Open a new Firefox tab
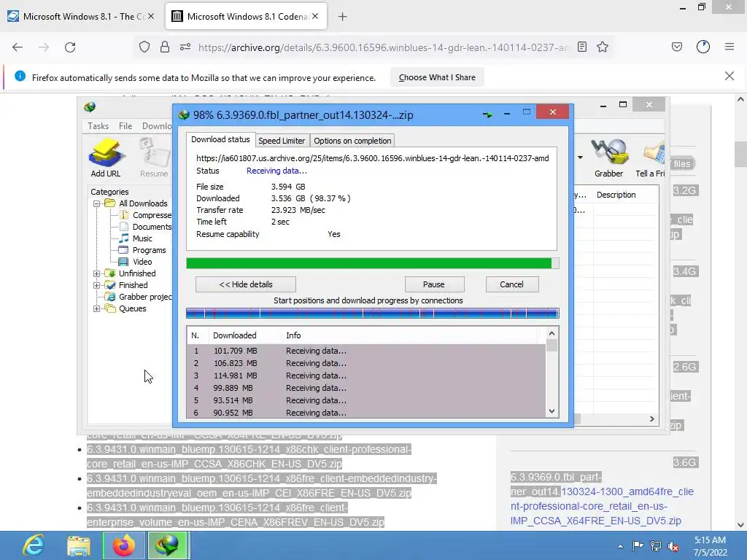The width and height of the screenshot is (747, 560). [x=343, y=17]
